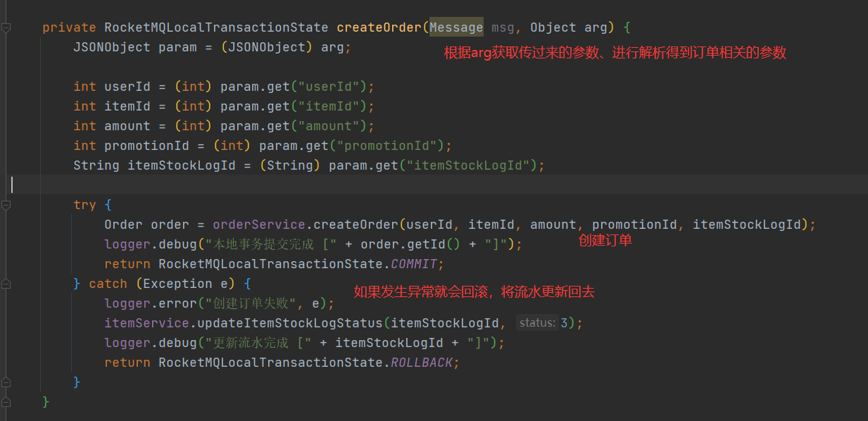Place the caret on the empty highlighted line
This screenshot has height=421, width=868.
tap(434, 185)
